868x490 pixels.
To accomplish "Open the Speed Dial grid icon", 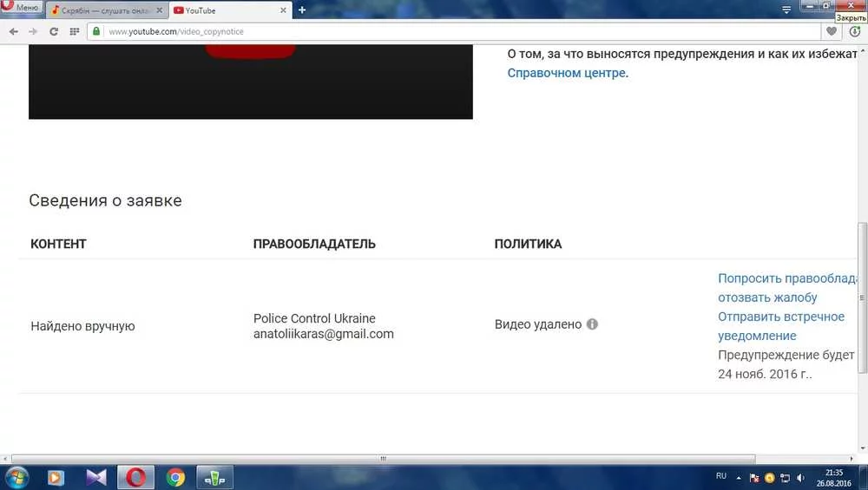I will 74,31.
